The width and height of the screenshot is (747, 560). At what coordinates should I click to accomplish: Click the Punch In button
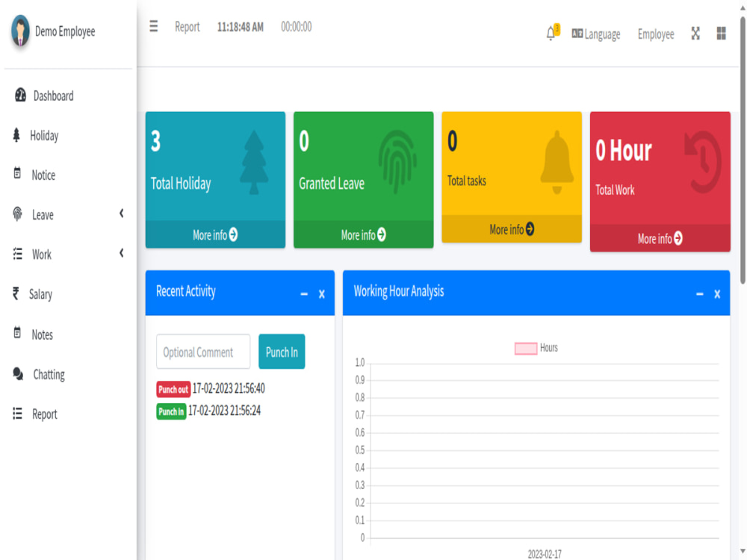point(282,352)
